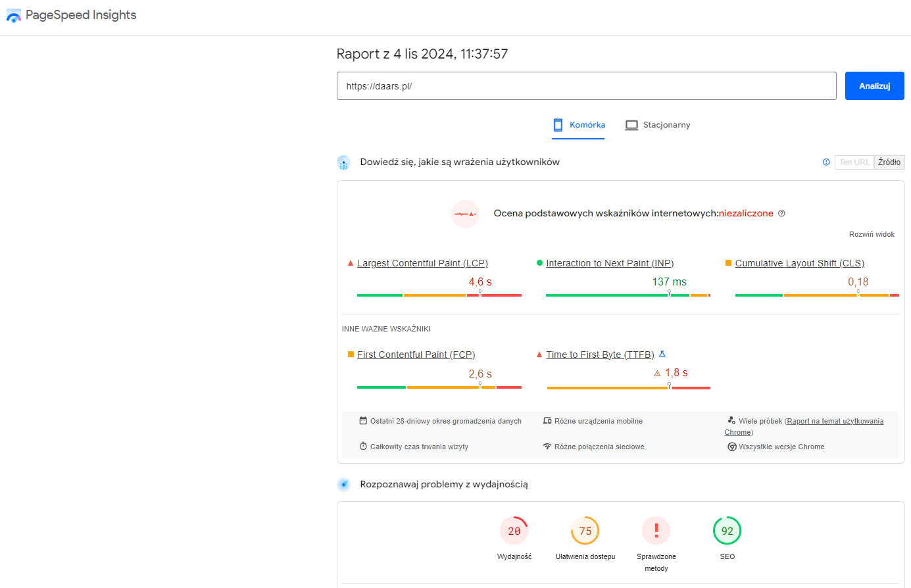Click the user experience section icon

tap(343, 162)
